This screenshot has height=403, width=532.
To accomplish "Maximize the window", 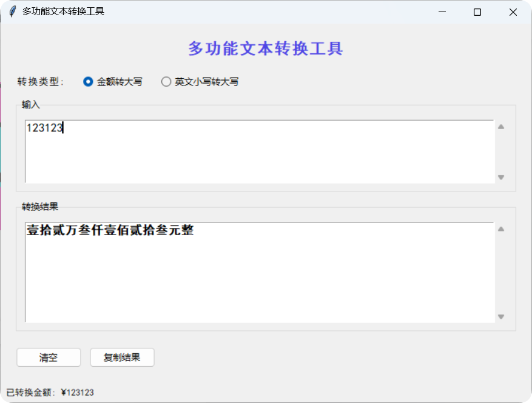I will point(477,12).
